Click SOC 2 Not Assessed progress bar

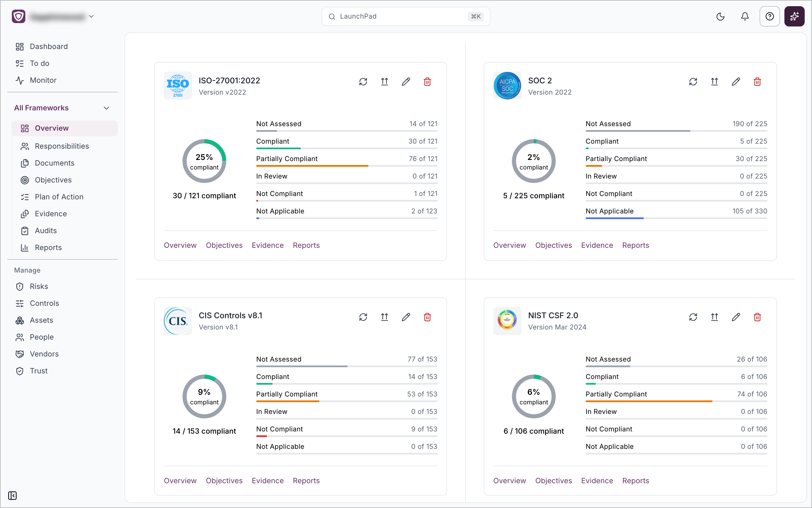click(x=676, y=131)
